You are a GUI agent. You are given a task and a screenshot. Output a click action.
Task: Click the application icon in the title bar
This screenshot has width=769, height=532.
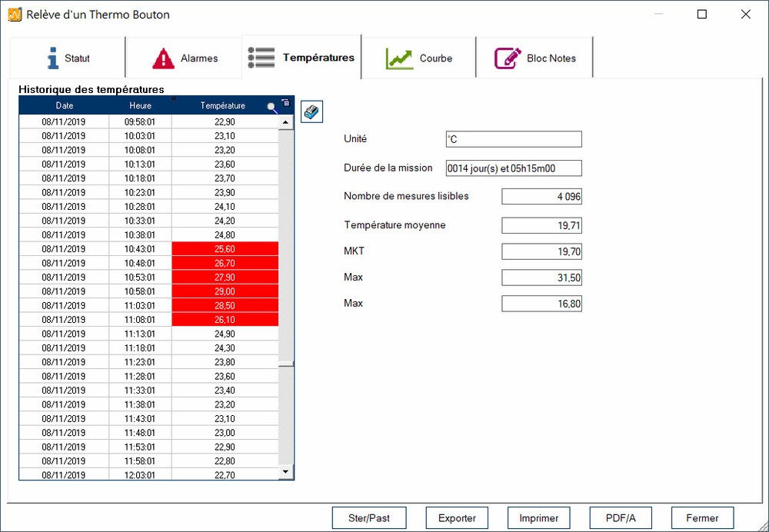click(x=14, y=14)
